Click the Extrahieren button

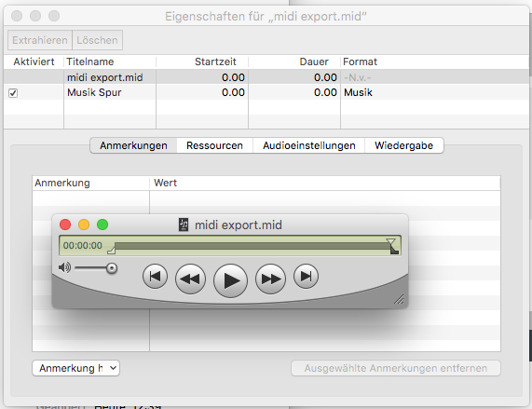40,40
